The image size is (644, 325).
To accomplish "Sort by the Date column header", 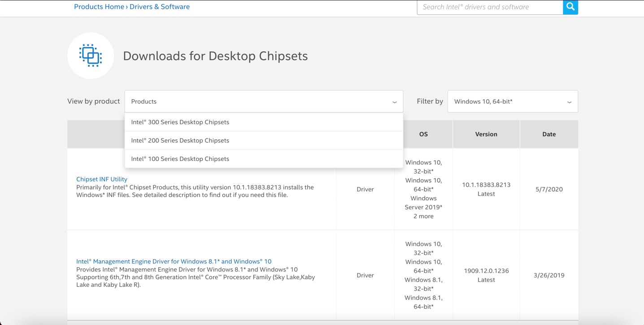I will (549, 134).
